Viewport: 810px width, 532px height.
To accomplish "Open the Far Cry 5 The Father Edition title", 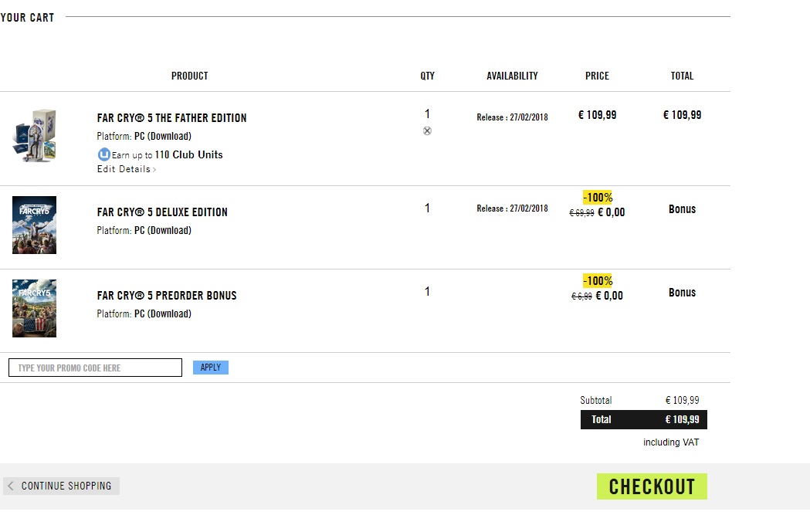I will [171, 118].
